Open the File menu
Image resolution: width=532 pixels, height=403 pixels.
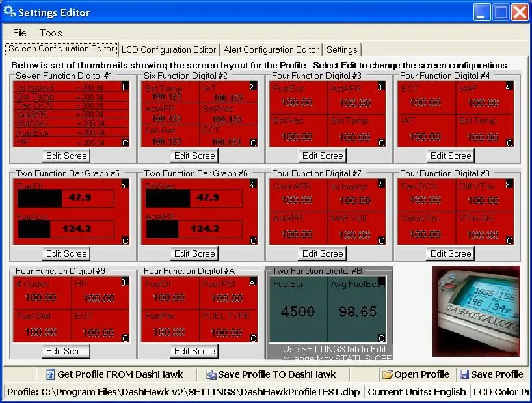[x=20, y=33]
